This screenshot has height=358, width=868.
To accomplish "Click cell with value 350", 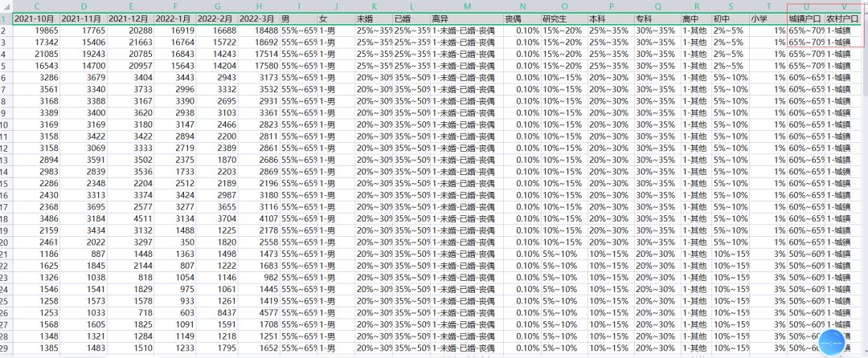I will pyautogui.click(x=175, y=242).
